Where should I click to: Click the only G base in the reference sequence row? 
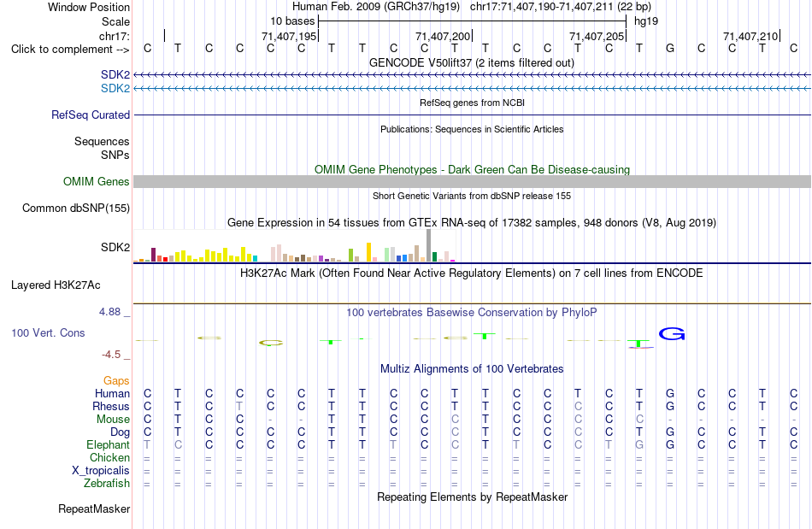tap(670, 48)
